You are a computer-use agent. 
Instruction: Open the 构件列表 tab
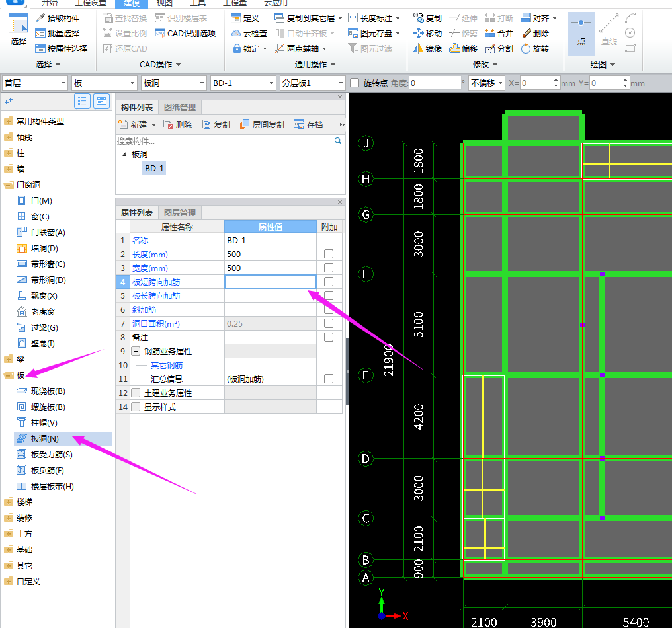click(x=137, y=108)
